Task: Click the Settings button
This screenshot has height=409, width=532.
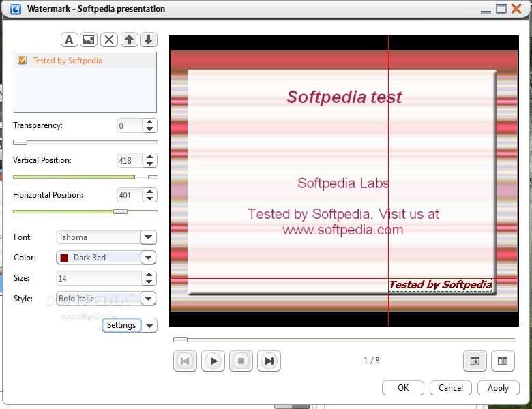Action: pyautogui.click(x=121, y=325)
